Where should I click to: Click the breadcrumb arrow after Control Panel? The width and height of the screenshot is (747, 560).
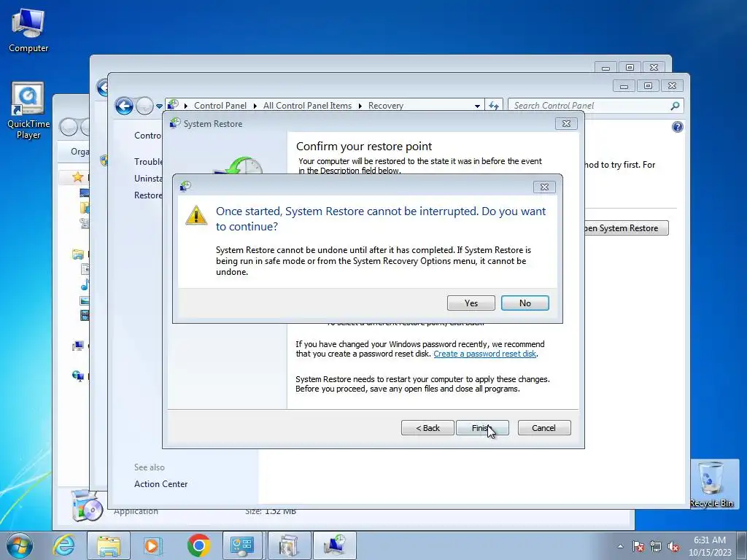pyautogui.click(x=255, y=106)
